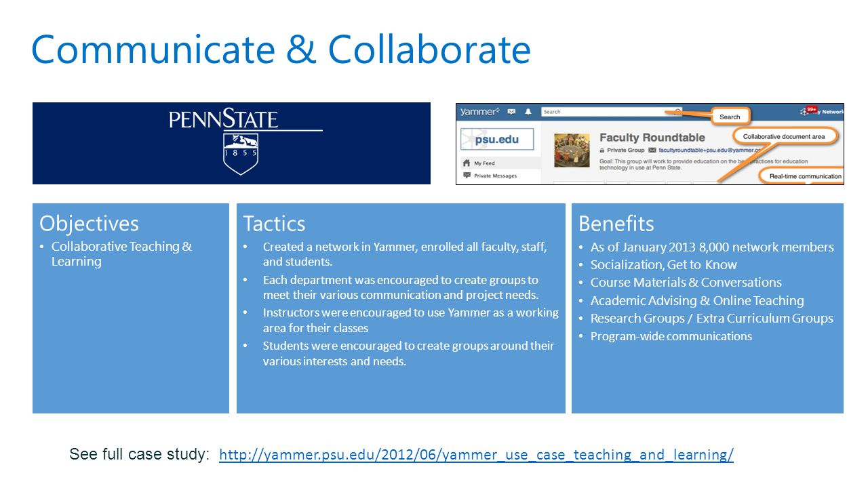The image size is (868, 488).
Task: Click the Objectives heading
Action: coord(89,224)
